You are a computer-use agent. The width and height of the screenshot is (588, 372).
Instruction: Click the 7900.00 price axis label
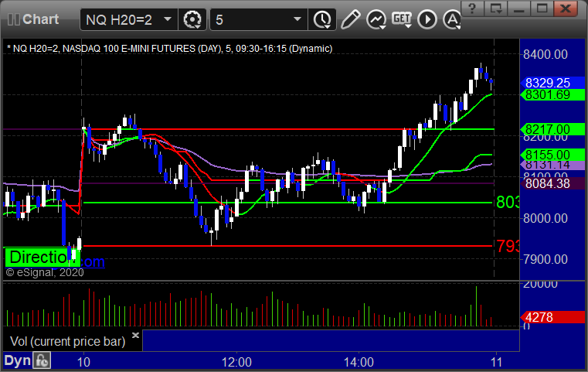click(x=546, y=259)
